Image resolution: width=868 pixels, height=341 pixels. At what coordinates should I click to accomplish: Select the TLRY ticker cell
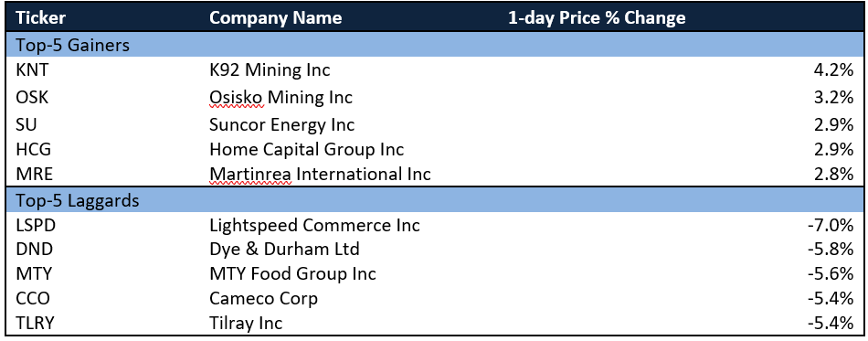pos(36,323)
